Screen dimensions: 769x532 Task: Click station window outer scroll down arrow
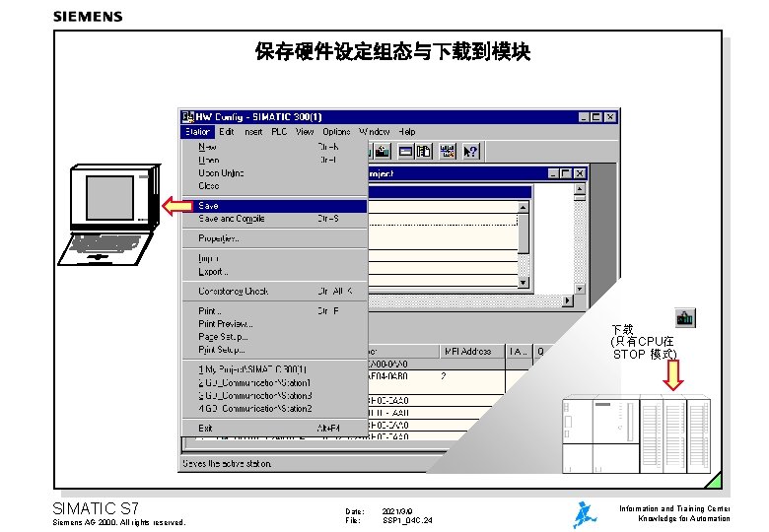coord(580,289)
